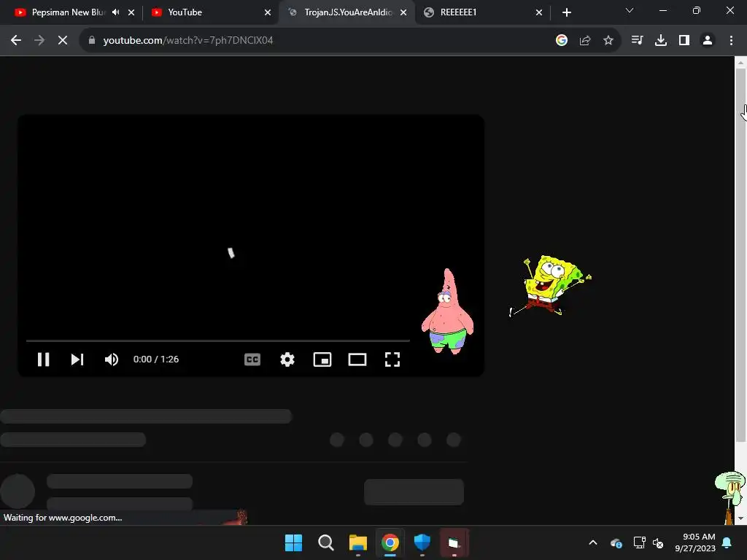Click the address bar URL
The width and height of the screenshot is (747, 560).
[x=188, y=41]
